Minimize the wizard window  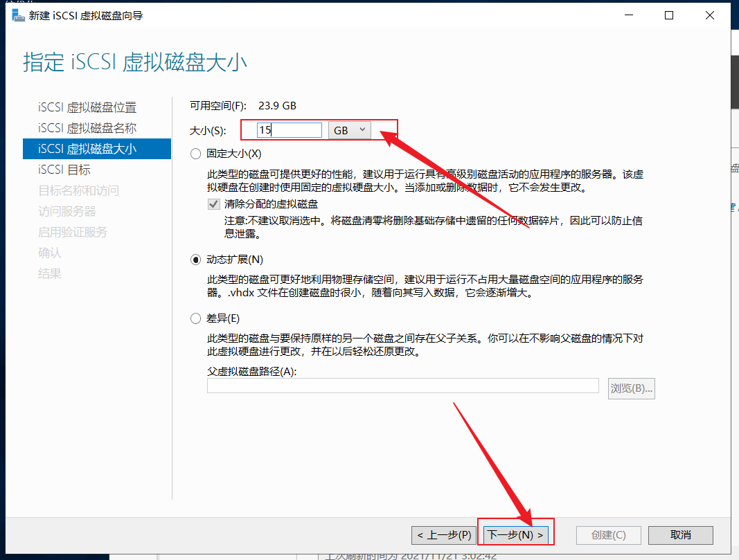[629, 15]
